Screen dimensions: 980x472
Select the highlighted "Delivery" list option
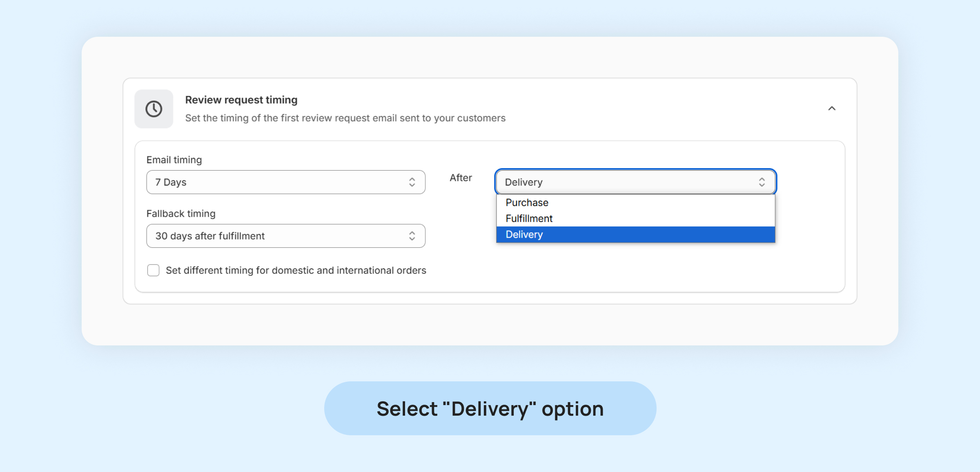tap(524, 234)
